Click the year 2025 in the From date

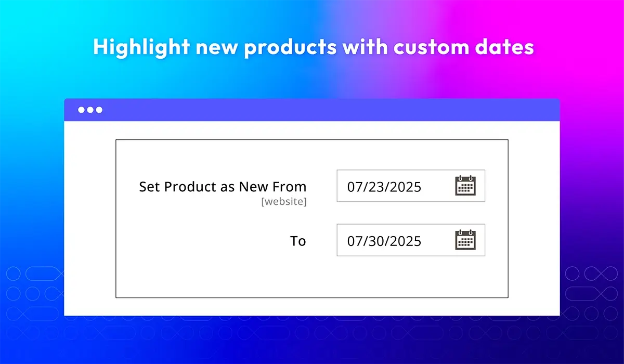(405, 187)
